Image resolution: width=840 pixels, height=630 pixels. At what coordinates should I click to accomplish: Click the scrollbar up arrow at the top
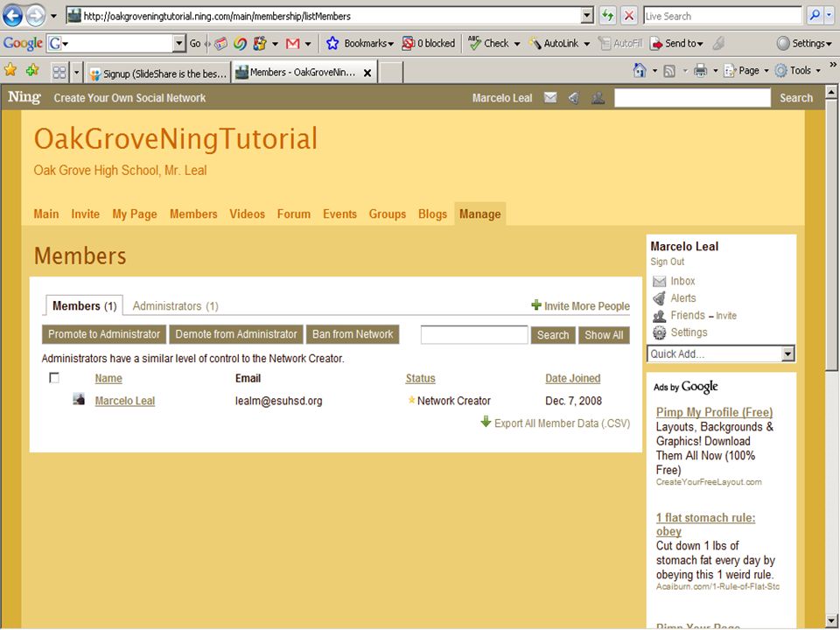(x=831, y=92)
